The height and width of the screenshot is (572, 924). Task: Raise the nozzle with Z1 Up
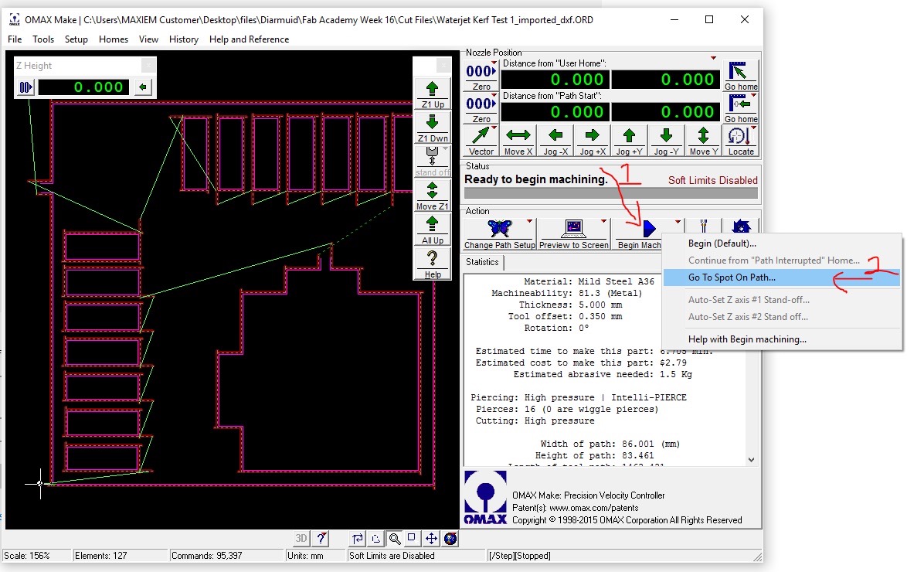[x=433, y=94]
